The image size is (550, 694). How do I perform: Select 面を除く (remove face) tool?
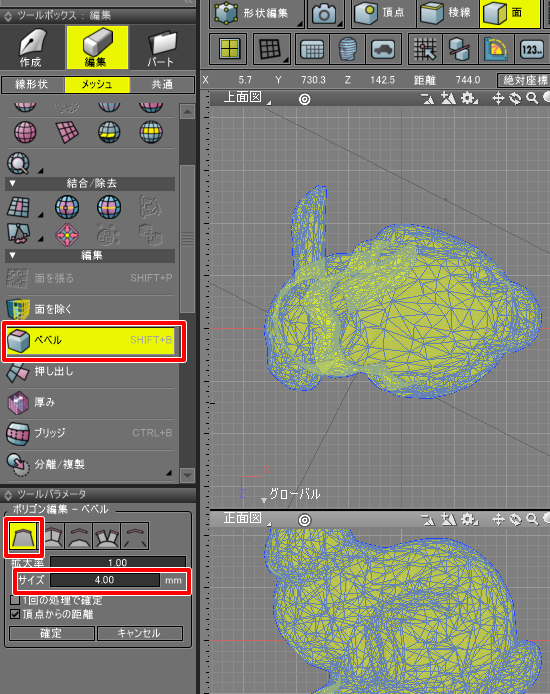pyautogui.click(x=90, y=309)
